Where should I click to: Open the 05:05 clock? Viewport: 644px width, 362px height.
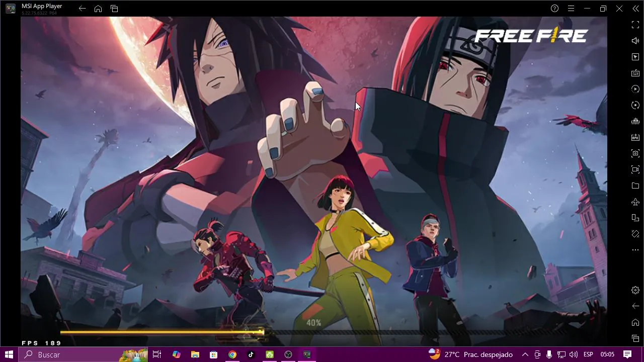coord(607,354)
